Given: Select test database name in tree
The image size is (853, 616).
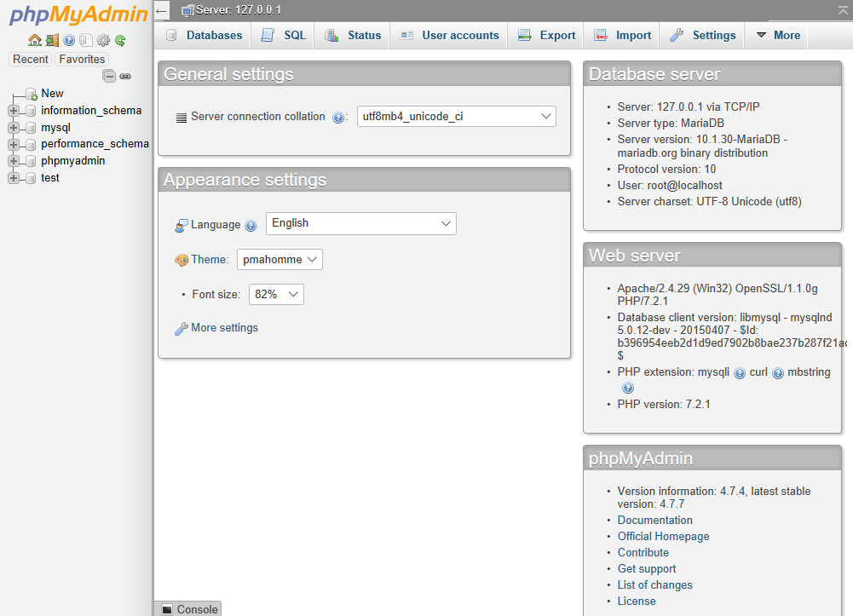Looking at the screenshot, I should 50,178.
